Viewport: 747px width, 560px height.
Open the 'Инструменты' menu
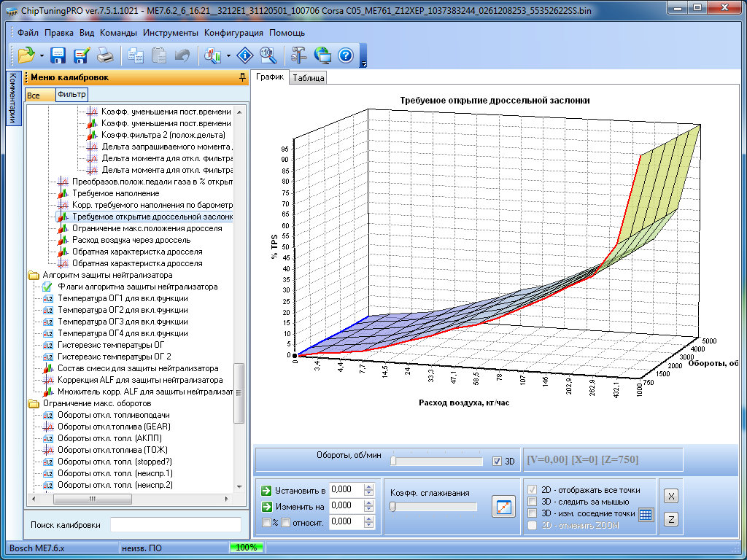pos(170,33)
